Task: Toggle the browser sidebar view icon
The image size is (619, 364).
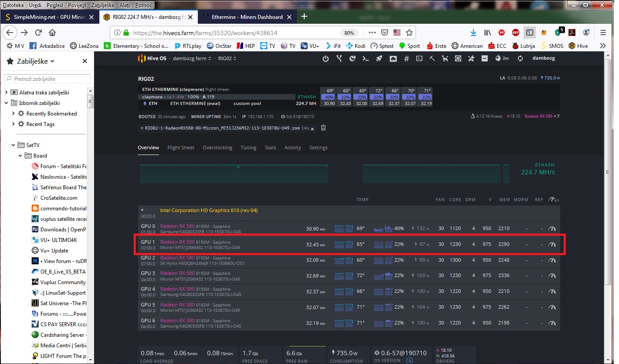Action: point(530,32)
